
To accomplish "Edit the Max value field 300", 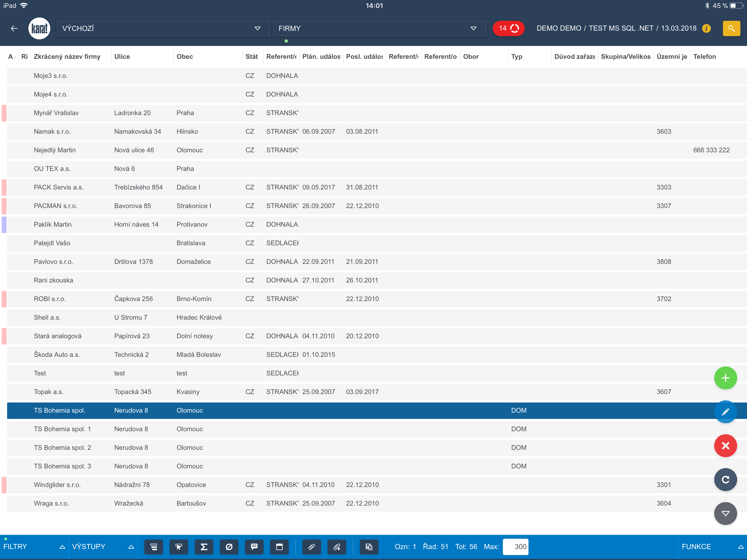I will pos(515,547).
